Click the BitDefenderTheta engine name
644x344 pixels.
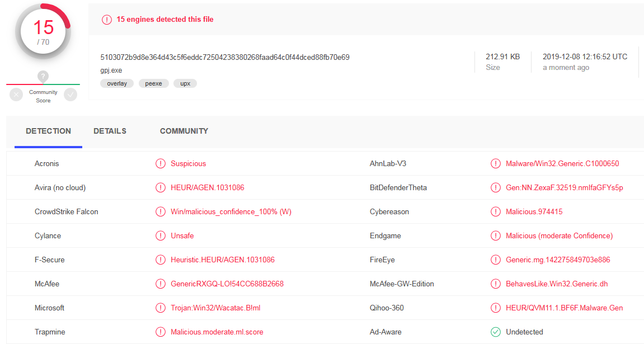point(398,187)
